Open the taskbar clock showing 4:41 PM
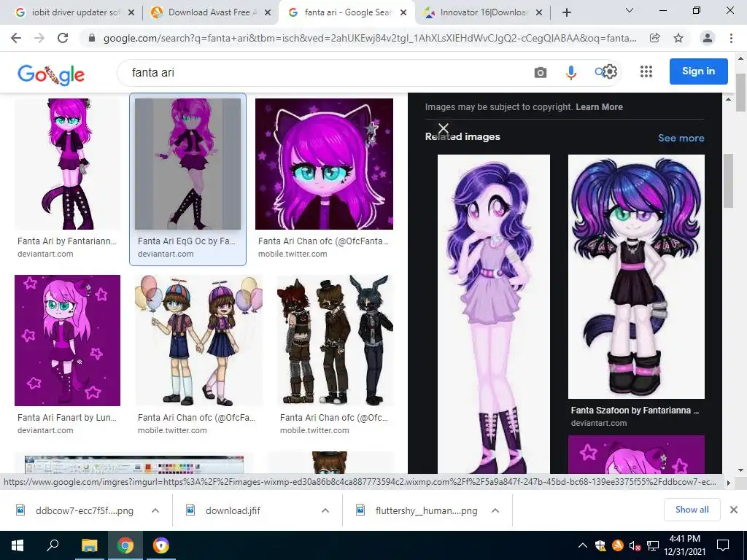This screenshot has width=747, height=560. click(684, 545)
